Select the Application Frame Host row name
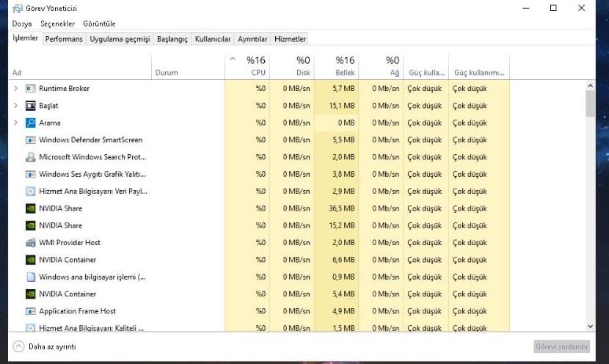Image resolution: width=609 pixels, height=364 pixels. 77,310
